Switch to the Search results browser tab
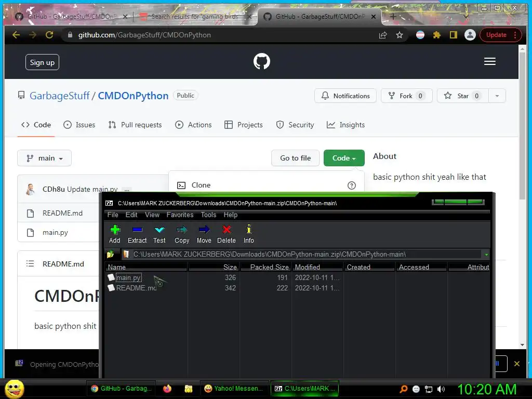 [x=195, y=16]
